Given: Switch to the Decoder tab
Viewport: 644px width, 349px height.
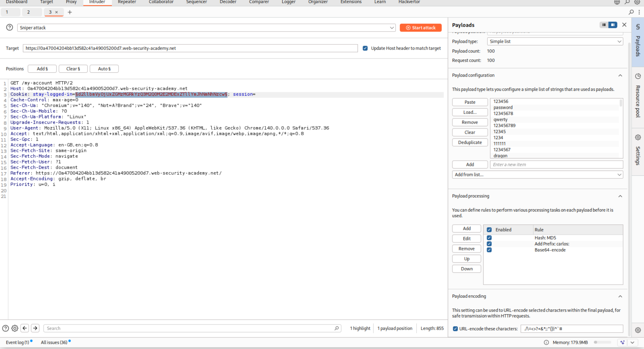Looking at the screenshot, I should [x=228, y=2].
